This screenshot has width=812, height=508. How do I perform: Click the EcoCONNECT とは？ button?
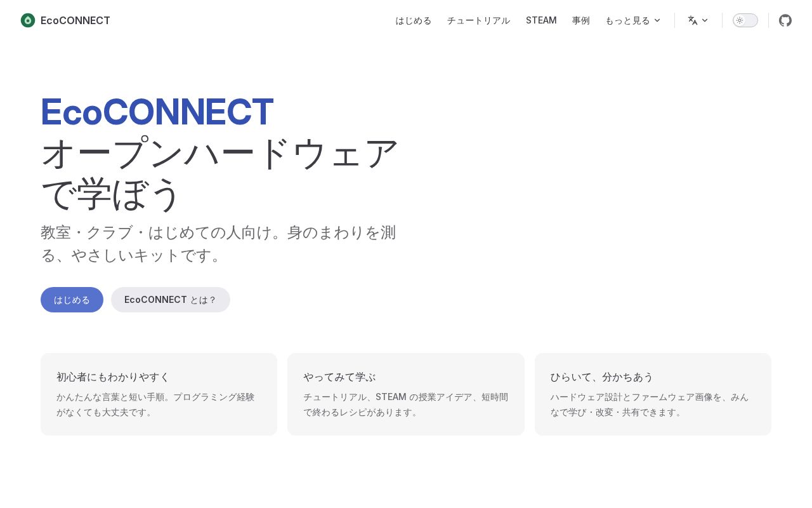[171, 300]
